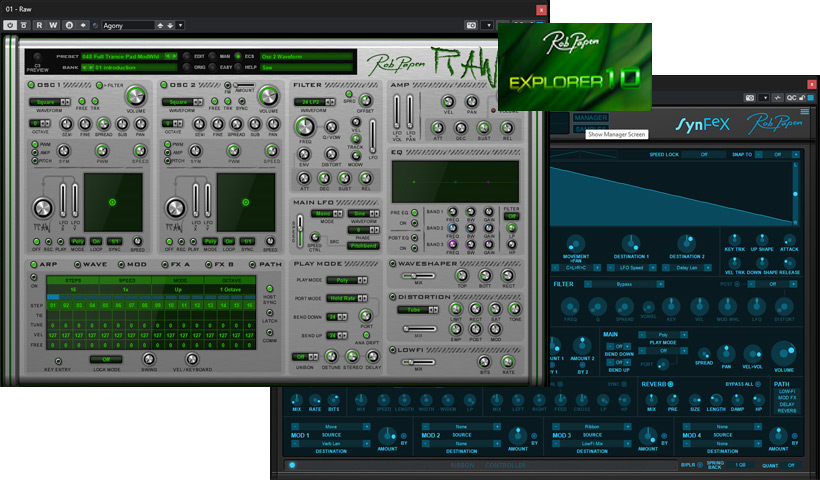Viewport: 820px width, 480px height.
Task: Open Port Mode Held Rate selector
Action: pos(347,298)
